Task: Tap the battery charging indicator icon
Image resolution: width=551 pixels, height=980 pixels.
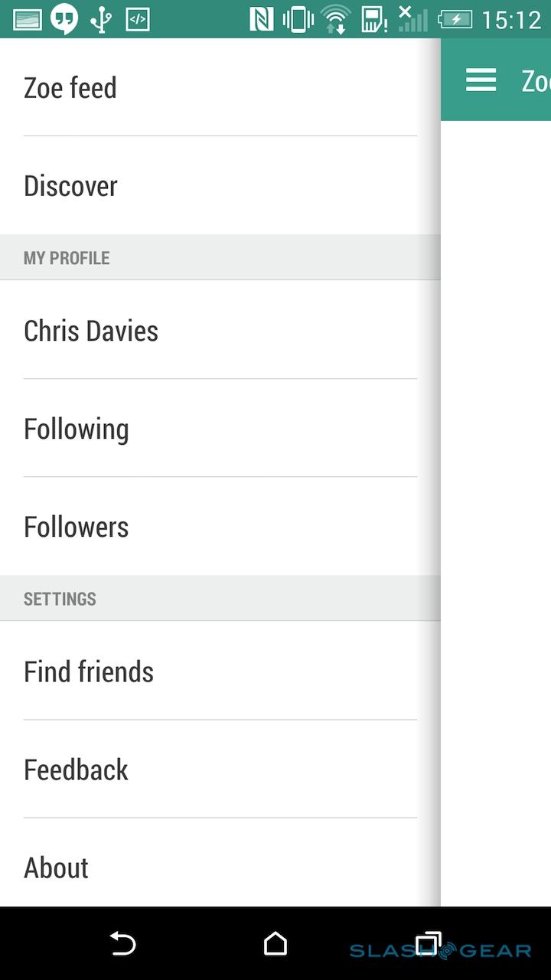Action: (455, 19)
